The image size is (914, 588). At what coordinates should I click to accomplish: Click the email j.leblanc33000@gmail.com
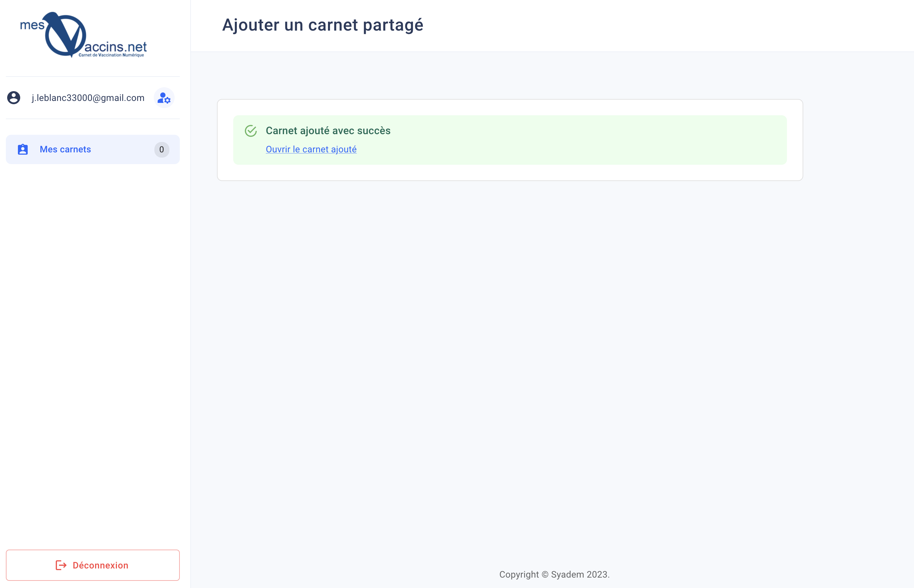[88, 98]
